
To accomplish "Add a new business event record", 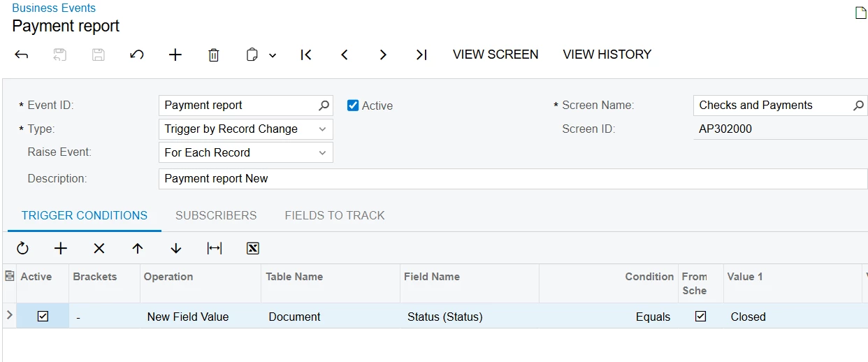I will coord(175,55).
